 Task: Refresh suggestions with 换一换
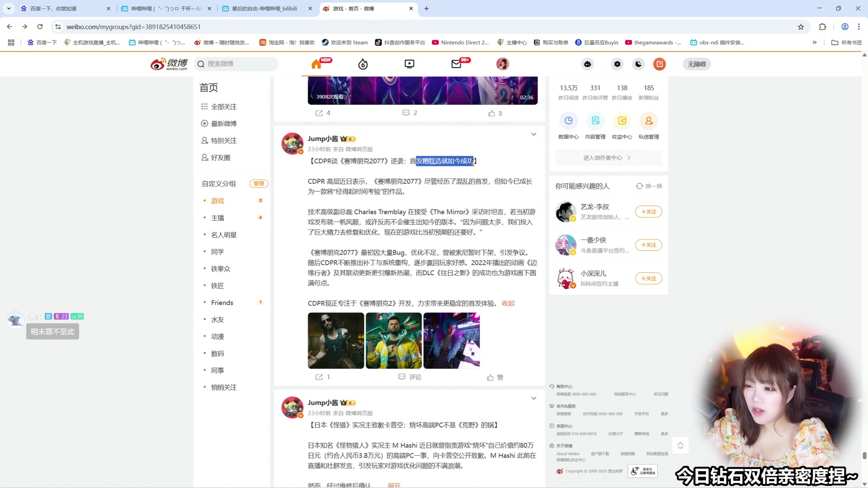point(649,186)
